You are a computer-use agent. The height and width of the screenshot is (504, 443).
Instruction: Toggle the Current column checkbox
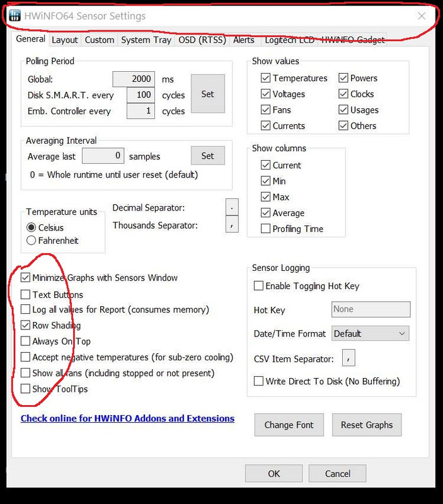(x=265, y=165)
